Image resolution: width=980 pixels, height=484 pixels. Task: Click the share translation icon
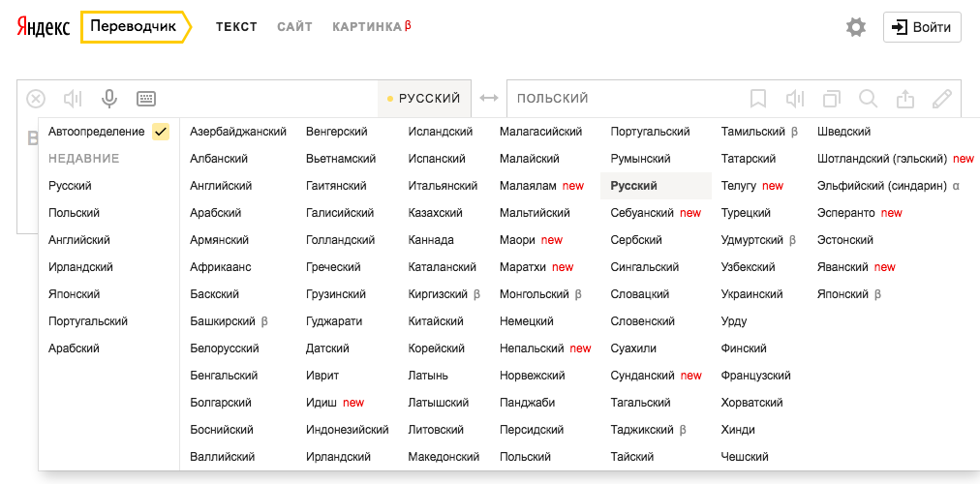[904, 98]
